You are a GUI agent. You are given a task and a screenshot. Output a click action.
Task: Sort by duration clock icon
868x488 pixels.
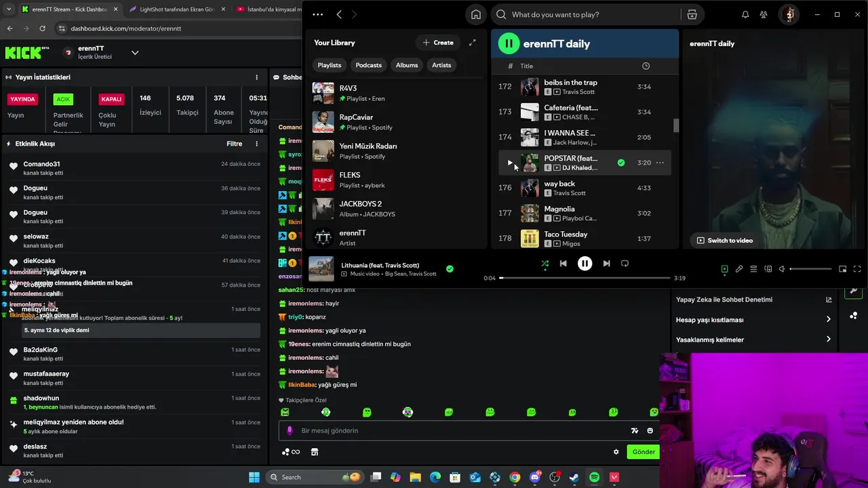(x=646, y=66)
